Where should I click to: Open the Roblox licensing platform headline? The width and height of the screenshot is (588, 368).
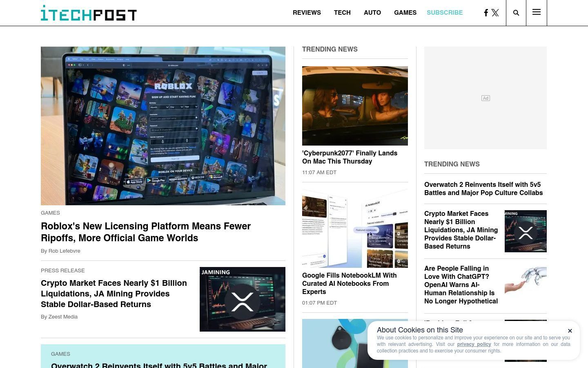click(146, 232)
